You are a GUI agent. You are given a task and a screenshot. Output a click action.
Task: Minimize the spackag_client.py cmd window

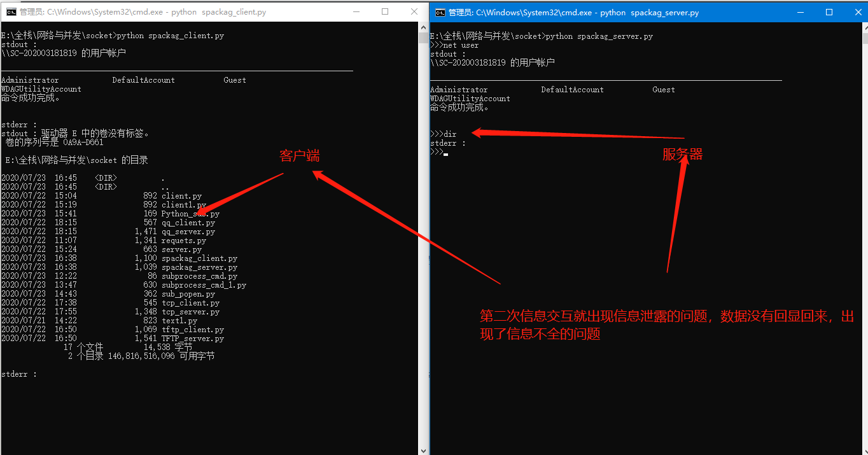pos(356,12)
